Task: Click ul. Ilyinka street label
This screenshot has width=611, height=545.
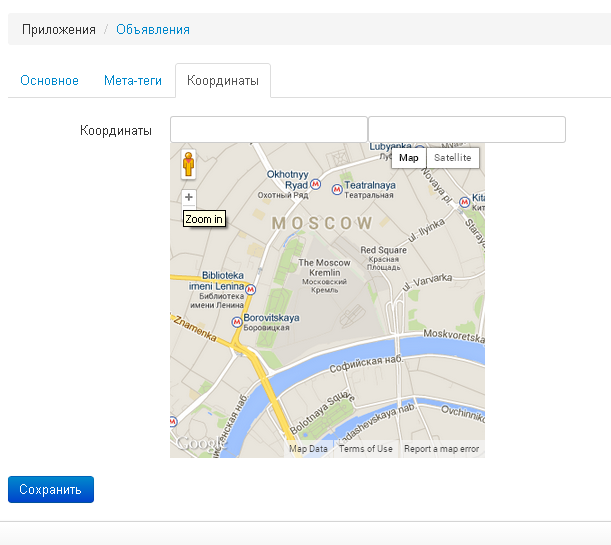Action: (426, 230)
